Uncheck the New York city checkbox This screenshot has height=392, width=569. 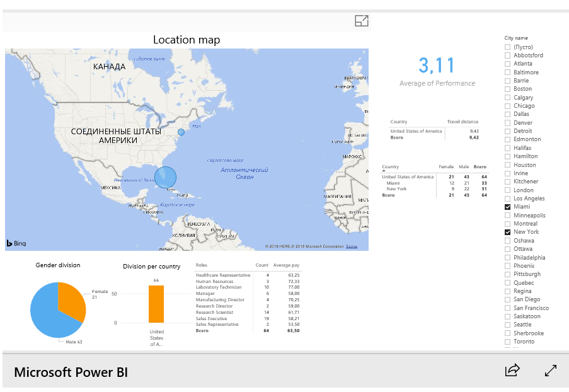point(508,233)
